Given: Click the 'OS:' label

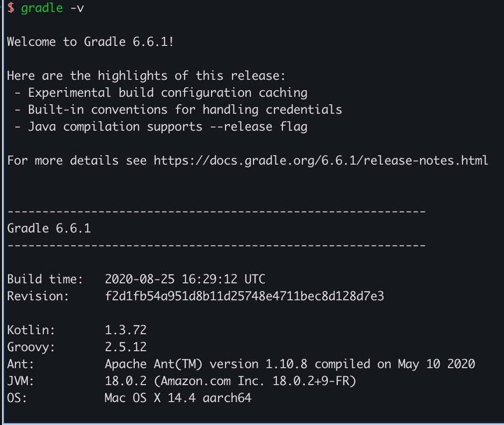Looking at the screenshot, I should [x=17, y=398].
